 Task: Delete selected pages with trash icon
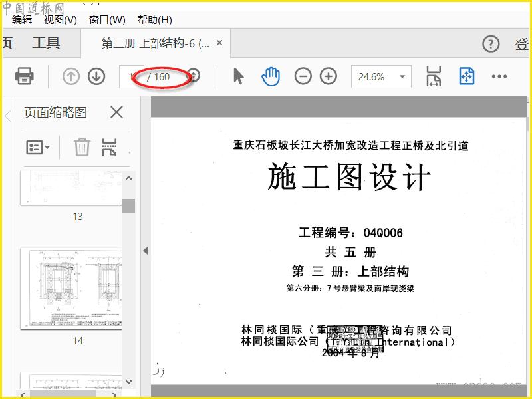pyautogui.click(x=82, y=147)
